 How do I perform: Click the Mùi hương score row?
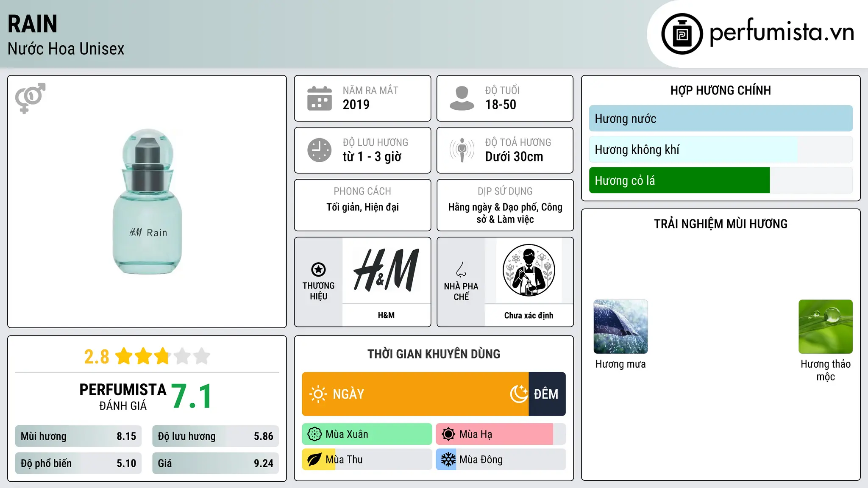(78, 436)
